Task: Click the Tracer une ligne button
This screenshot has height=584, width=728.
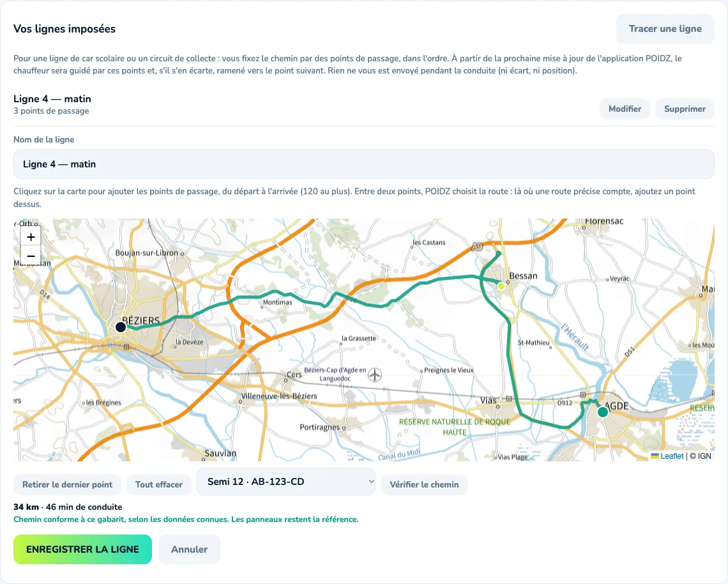Action: [x=665, y=29]
